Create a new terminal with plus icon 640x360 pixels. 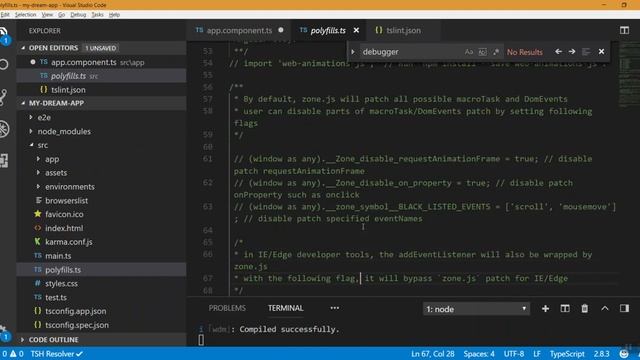click(545, 309)
